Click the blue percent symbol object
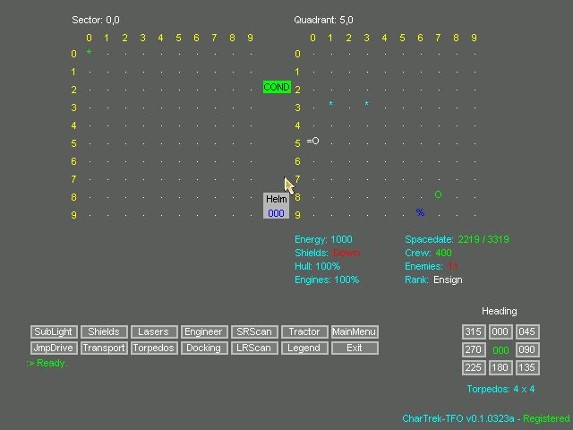 [420, 212]
